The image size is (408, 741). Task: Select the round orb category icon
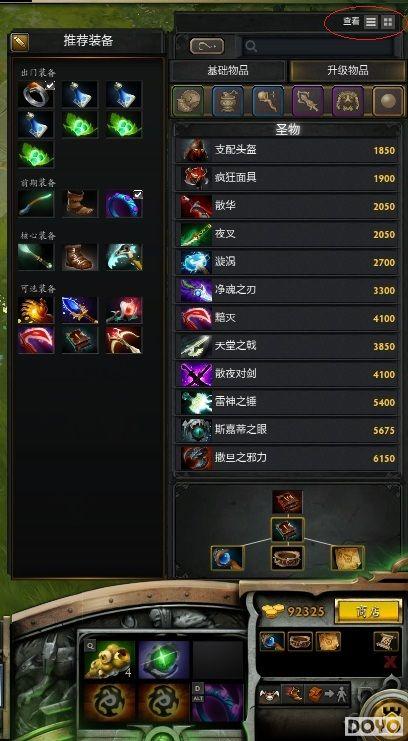pos(389,101)
